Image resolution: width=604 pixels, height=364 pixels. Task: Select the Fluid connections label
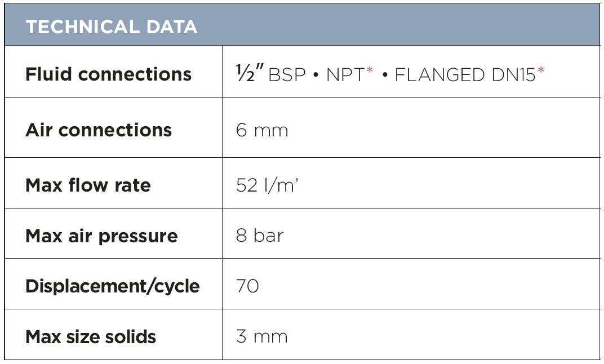108,74
